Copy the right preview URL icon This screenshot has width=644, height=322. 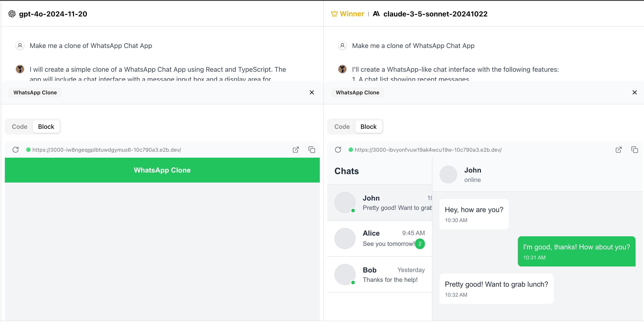(x=634, y=150)
